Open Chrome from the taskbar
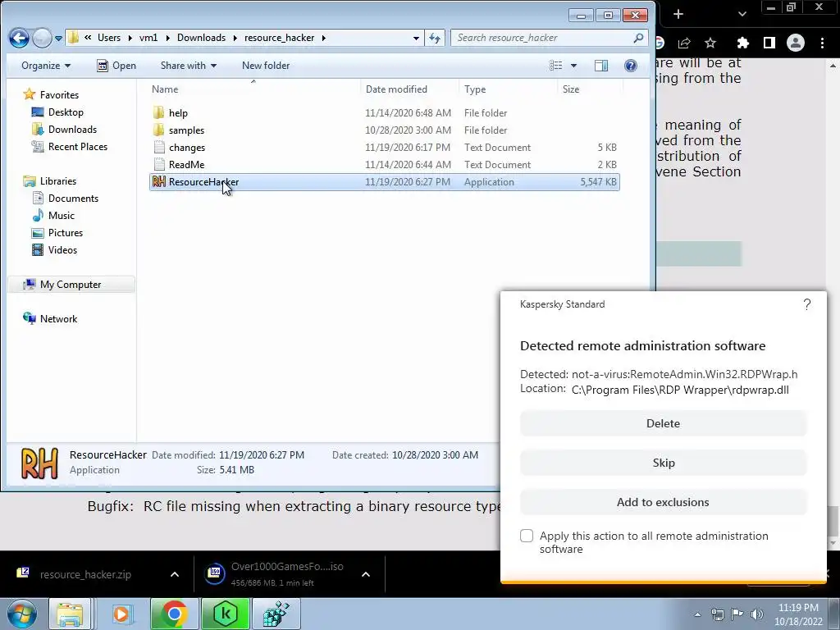The image size is (840, 630). point(174,614)
